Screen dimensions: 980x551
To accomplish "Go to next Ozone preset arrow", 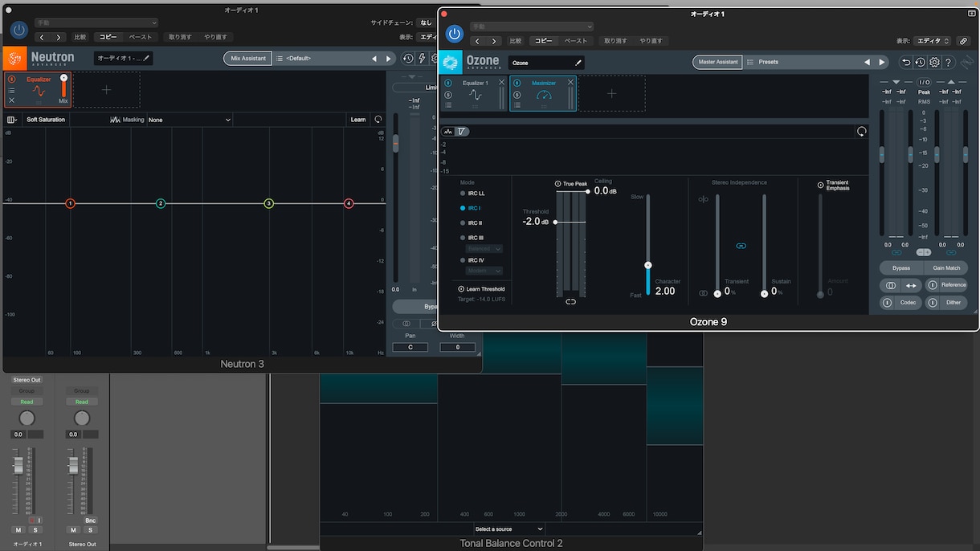I will coord(881,62).
